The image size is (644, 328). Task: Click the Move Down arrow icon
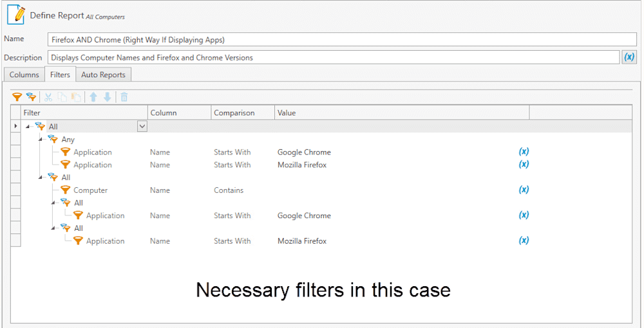(107, 96)
